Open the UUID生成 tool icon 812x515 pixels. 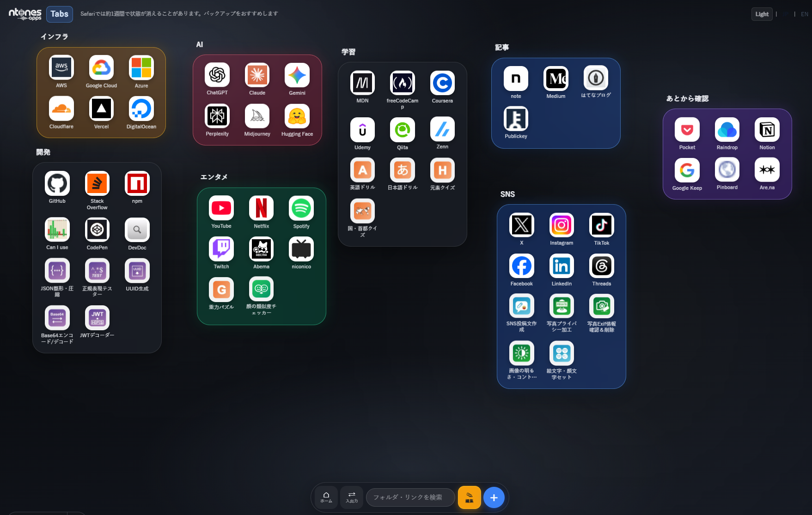137,271
